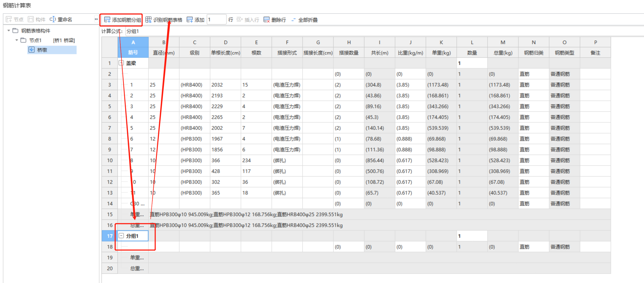644x283 pixels.
Task: Click the 级别 header cell
Action: [195, 53]
